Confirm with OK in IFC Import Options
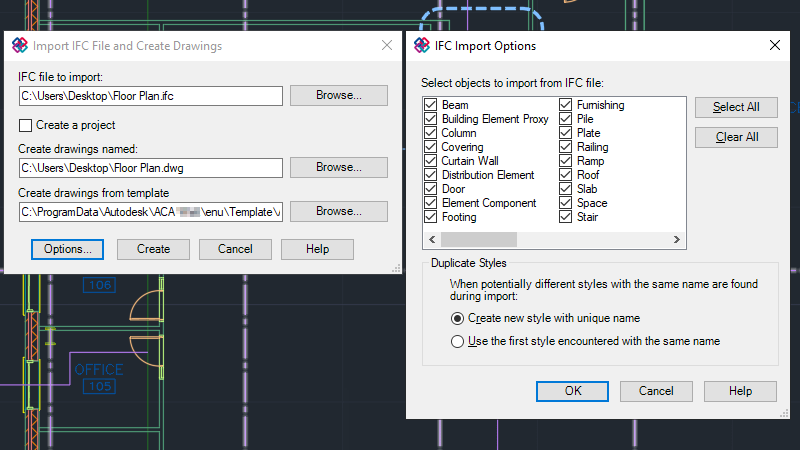This screenshot has height=450, width=800. 572,391
